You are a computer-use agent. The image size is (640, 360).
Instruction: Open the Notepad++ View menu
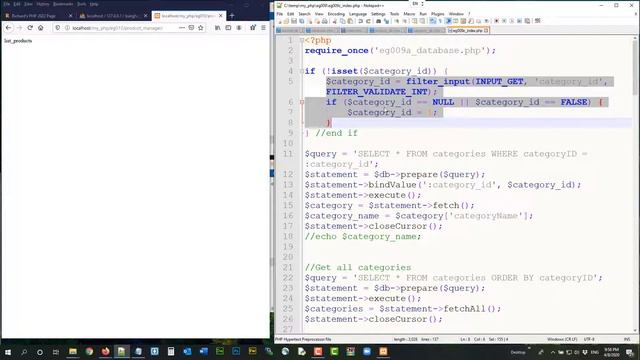(x=319, y=14)
